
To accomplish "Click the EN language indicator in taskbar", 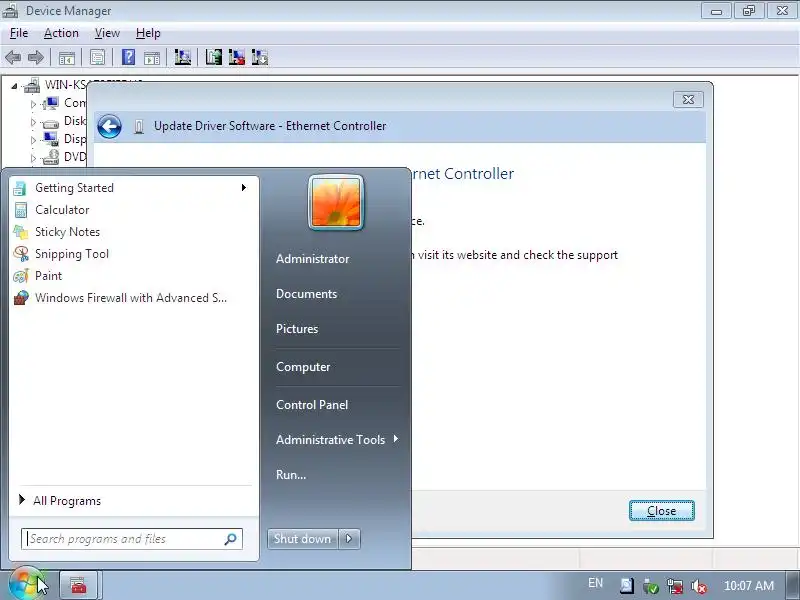I will click(595, 583).
